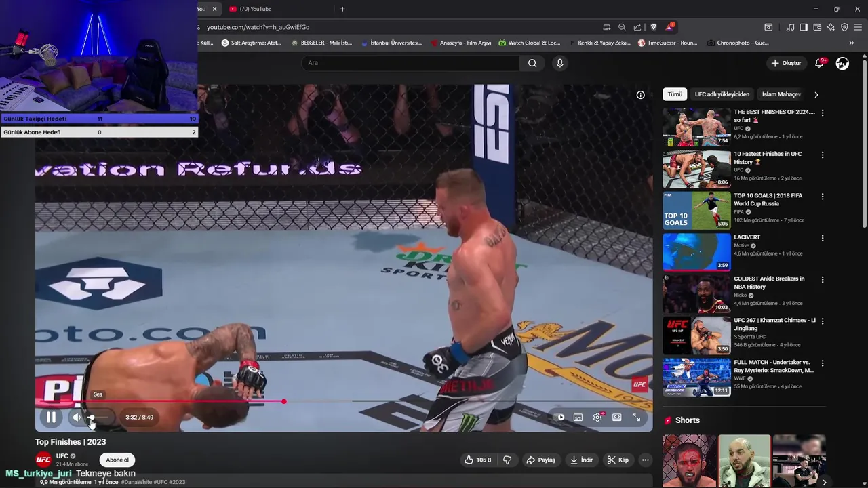868x488 pixels.
Task: Open options for 10 Fastest Finishes video
Action: (823, 155)
